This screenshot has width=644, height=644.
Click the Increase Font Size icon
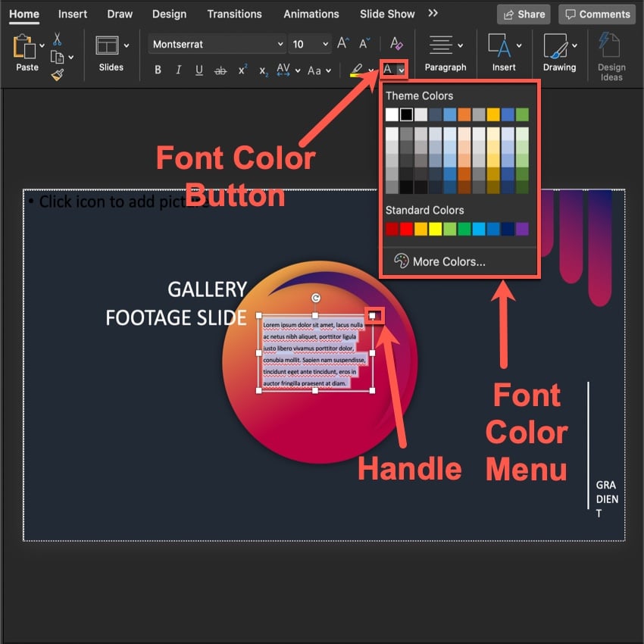tap(343, 45)
